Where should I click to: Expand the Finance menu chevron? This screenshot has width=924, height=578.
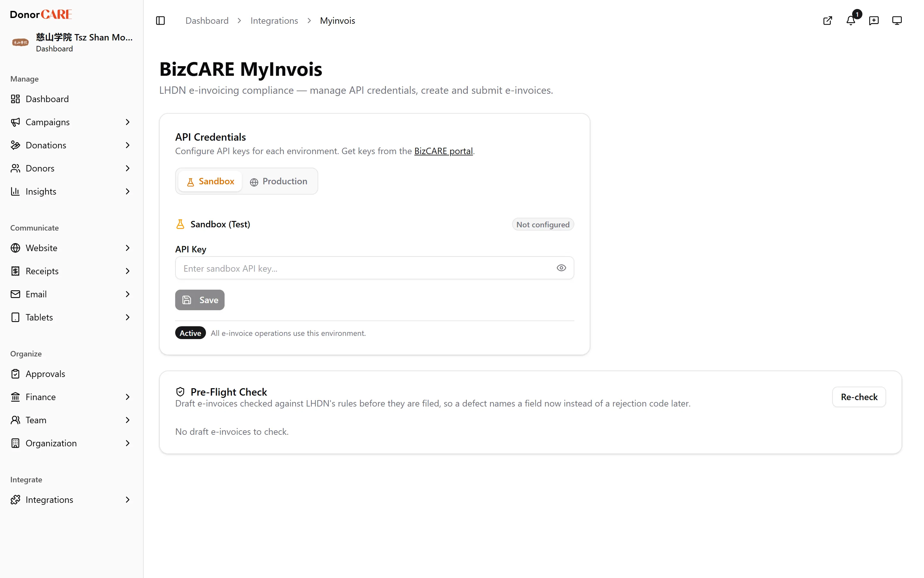click(127, 397)
